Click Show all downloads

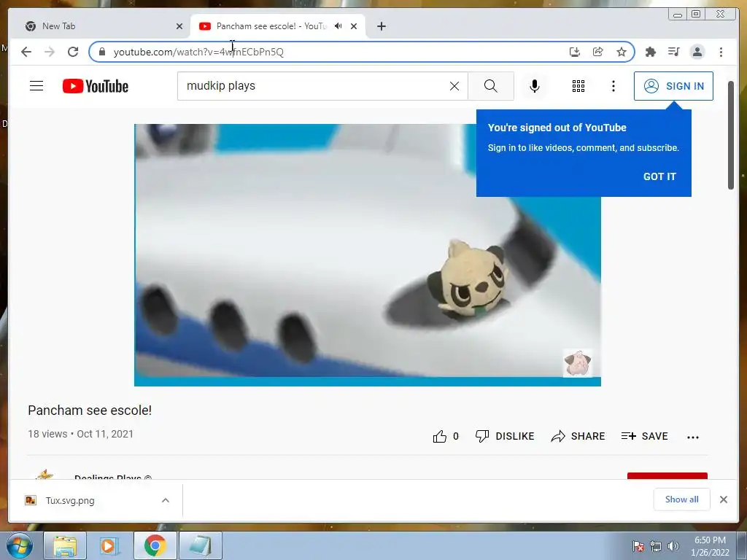682,499
